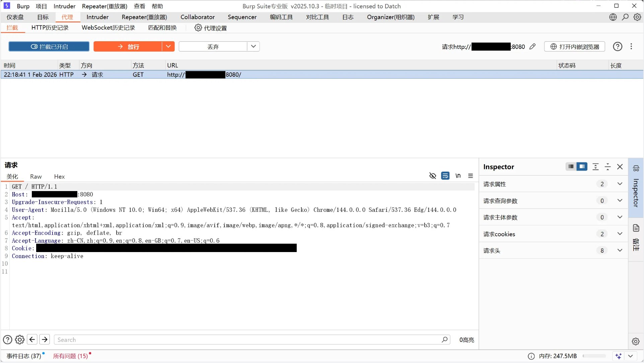The height and width of the screenshot is (363, 644).
Task: Edit the intercepted request target with pencil icon
Action: [532, 47]
